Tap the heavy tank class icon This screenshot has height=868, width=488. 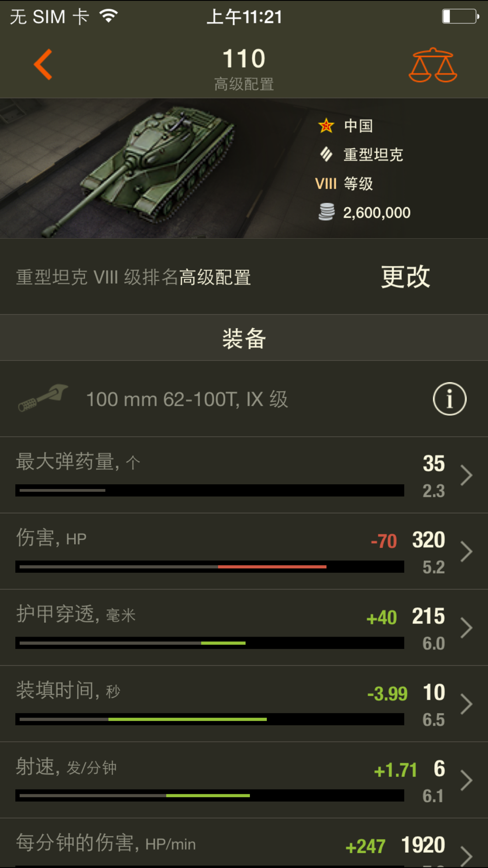(x=326, y=155)
